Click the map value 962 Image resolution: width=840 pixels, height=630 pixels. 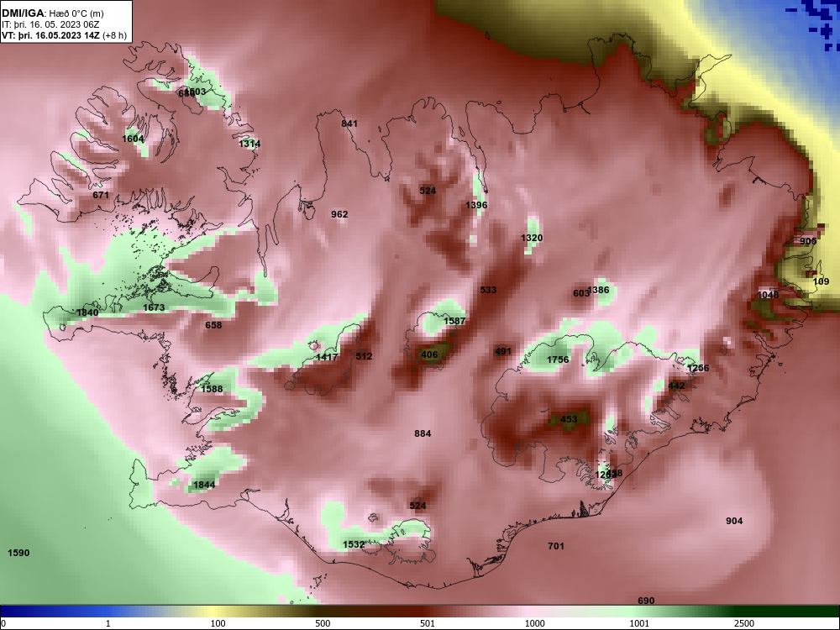coord(339,214)
